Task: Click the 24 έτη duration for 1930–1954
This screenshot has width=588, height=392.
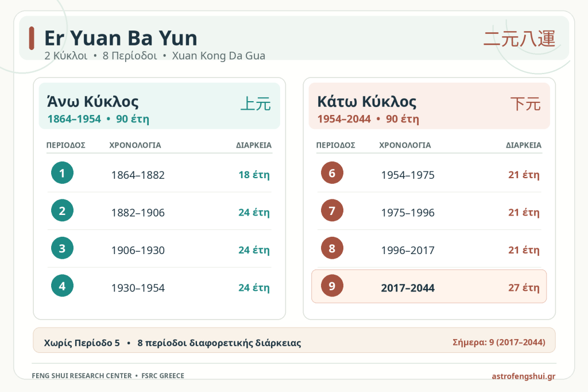Action: click(254, 287)
